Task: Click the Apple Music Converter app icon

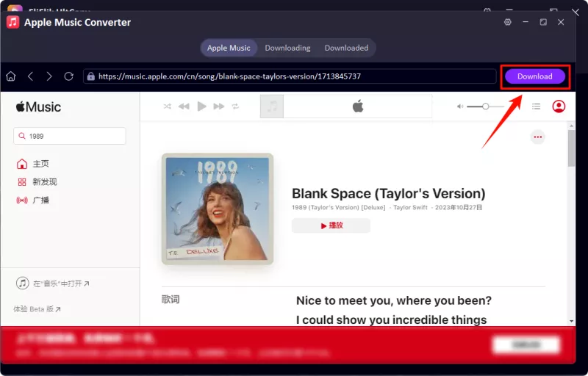Action: pyautogui.click(x=12, y=22)
